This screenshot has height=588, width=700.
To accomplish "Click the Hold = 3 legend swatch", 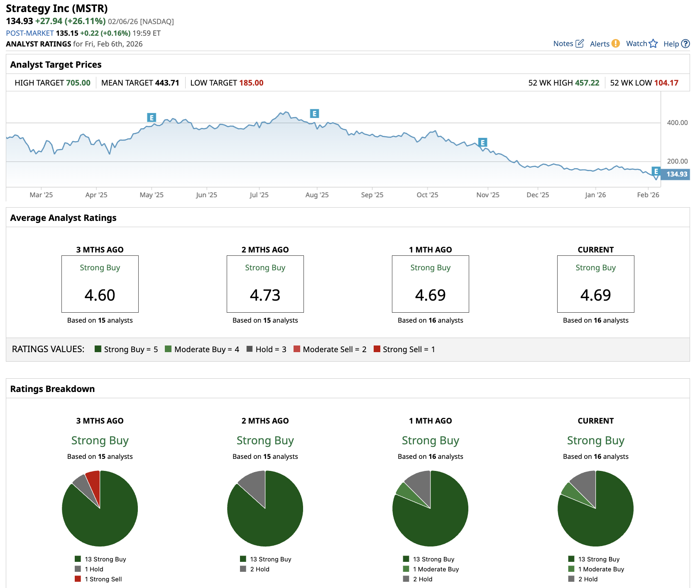I will click(x=250, y=349).
